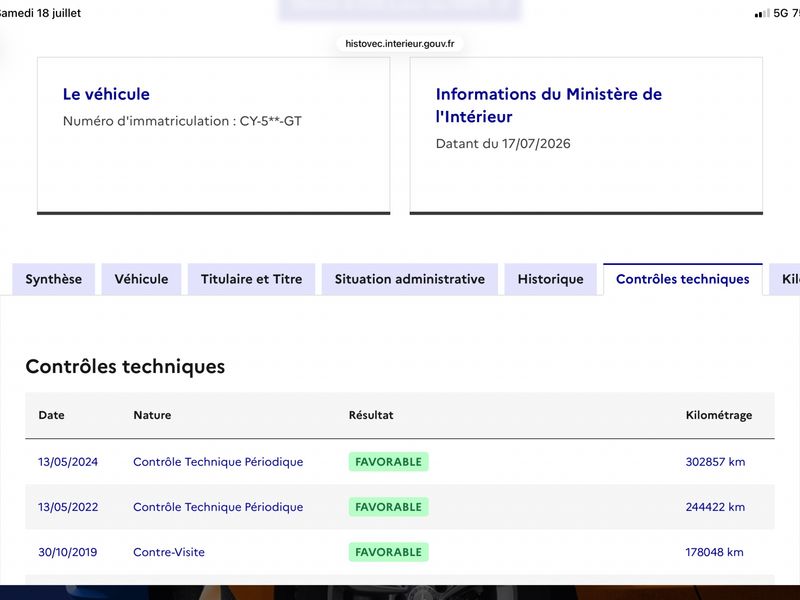Click the 178048 km mileage value
This screenshot has width=800, height=600.
point(714,552)
